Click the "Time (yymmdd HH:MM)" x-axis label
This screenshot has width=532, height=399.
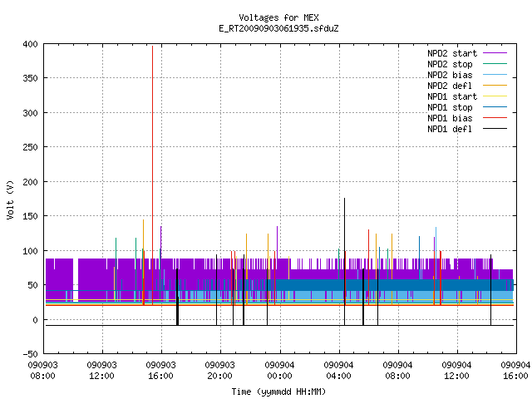tap(278, 392)
